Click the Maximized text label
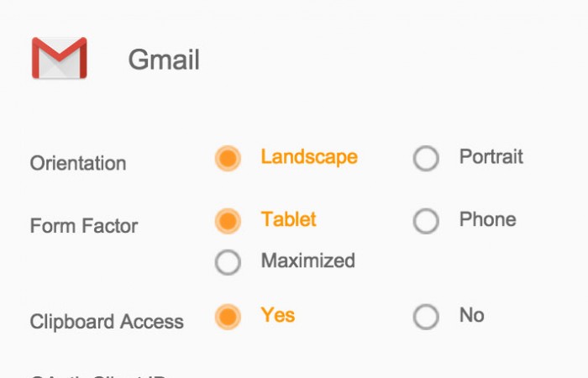This screenshot has width=588, height=378. tap(307, 261)
